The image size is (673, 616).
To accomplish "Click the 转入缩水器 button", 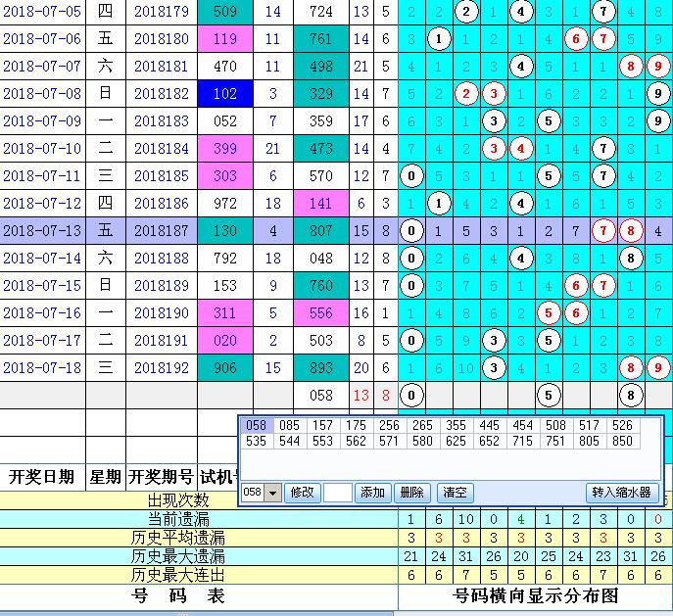I will [x=623, y=493].
